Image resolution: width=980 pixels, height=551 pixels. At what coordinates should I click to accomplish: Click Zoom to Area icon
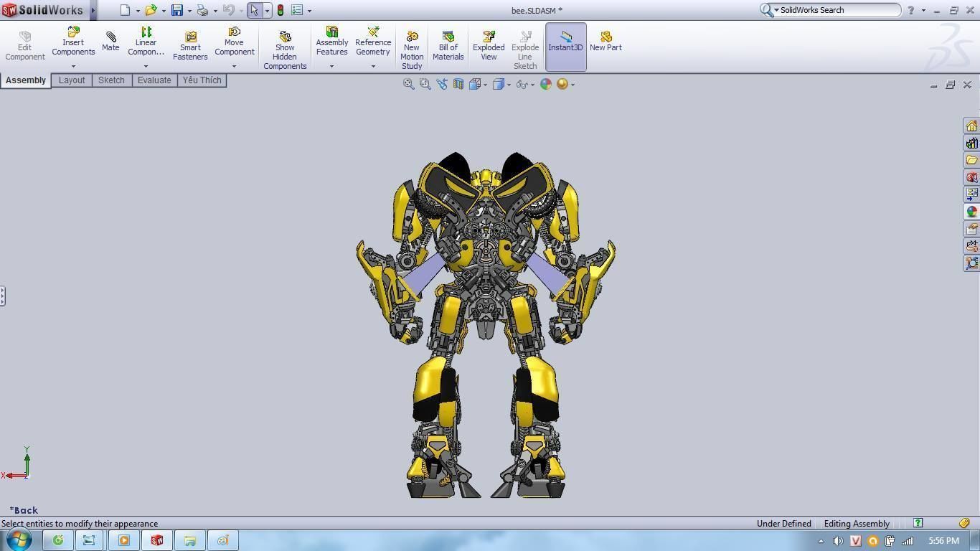[x=425, y=84]
